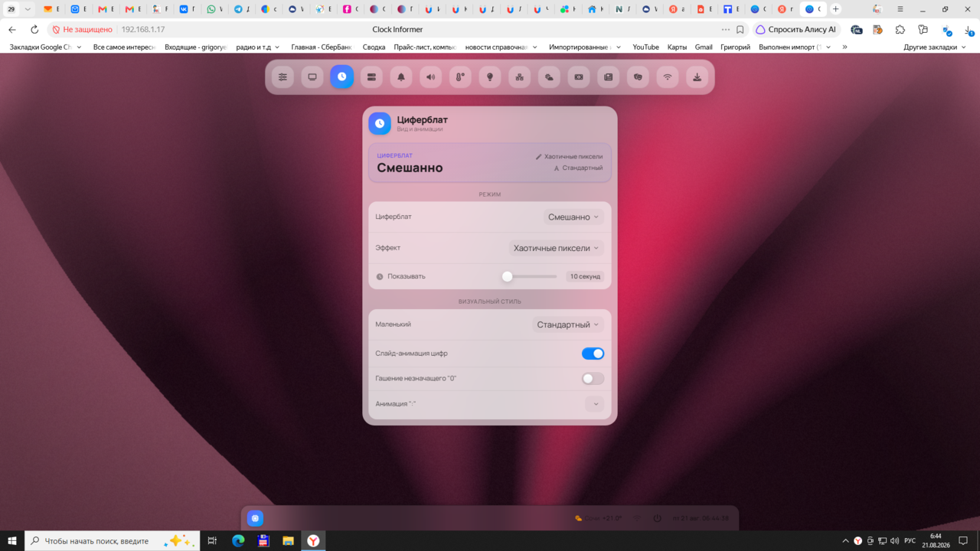Image resolution: width=980 pixels, height=551 pixels.
Task: Open the Карты bookmark
Action: (677, 47)
